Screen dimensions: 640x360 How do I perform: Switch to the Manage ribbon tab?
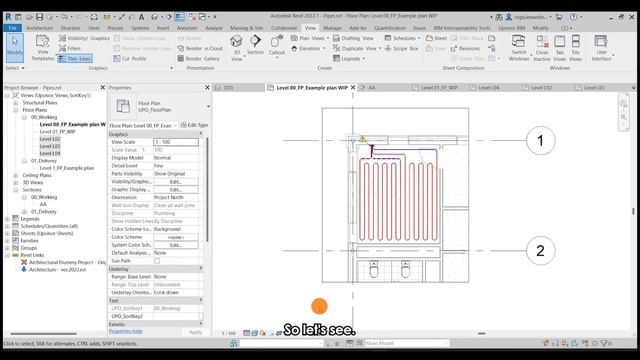tap(332, 28)
